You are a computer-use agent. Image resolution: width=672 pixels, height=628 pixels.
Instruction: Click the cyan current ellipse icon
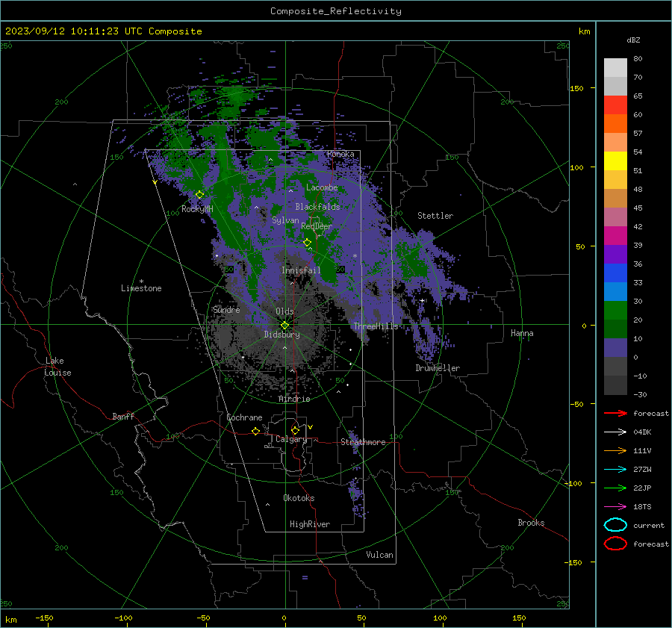[615, 525]
